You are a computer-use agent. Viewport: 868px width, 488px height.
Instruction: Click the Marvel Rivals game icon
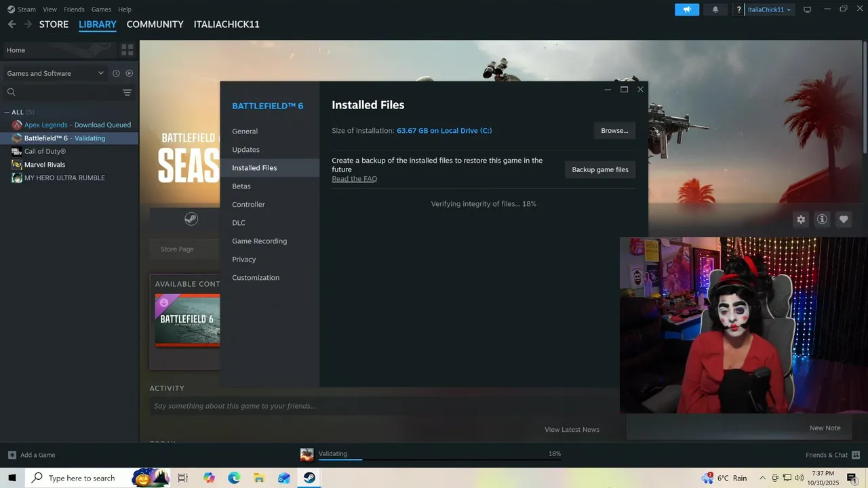point(17,165)
